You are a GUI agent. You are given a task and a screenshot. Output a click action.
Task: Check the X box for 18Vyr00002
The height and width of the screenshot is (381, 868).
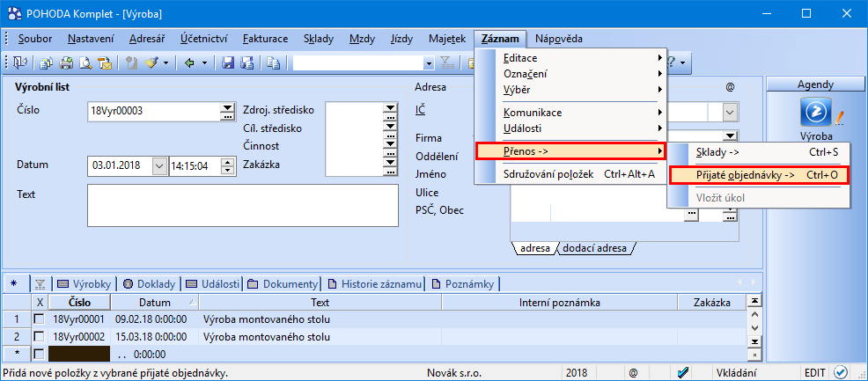click(40, 337)
